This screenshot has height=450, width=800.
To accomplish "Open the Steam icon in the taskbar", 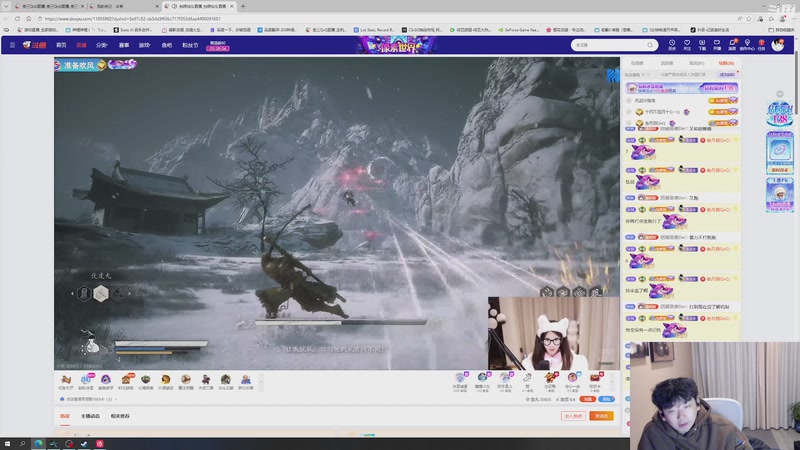I will click(x=84, y=444).
